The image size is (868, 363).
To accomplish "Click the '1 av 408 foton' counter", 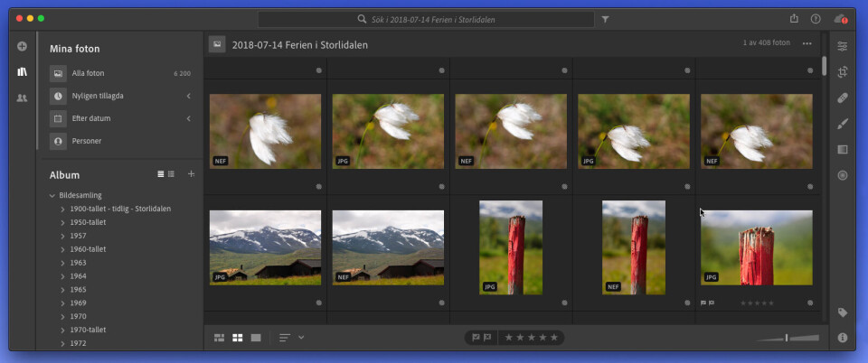I will coord(766,43).
